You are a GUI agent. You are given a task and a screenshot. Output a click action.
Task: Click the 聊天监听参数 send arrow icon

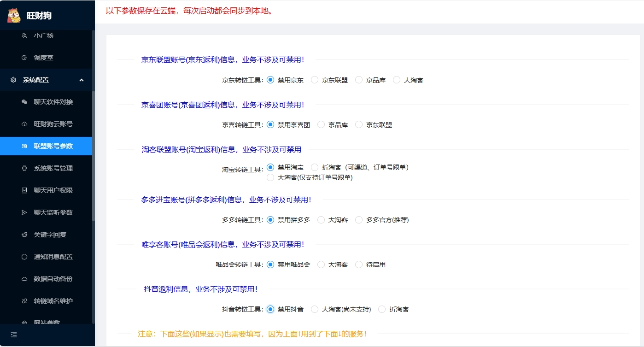coord(24,212)
